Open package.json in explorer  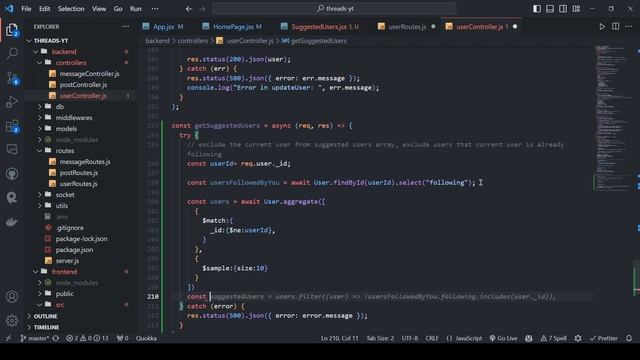pyautogui.click(x=74, y=250)
